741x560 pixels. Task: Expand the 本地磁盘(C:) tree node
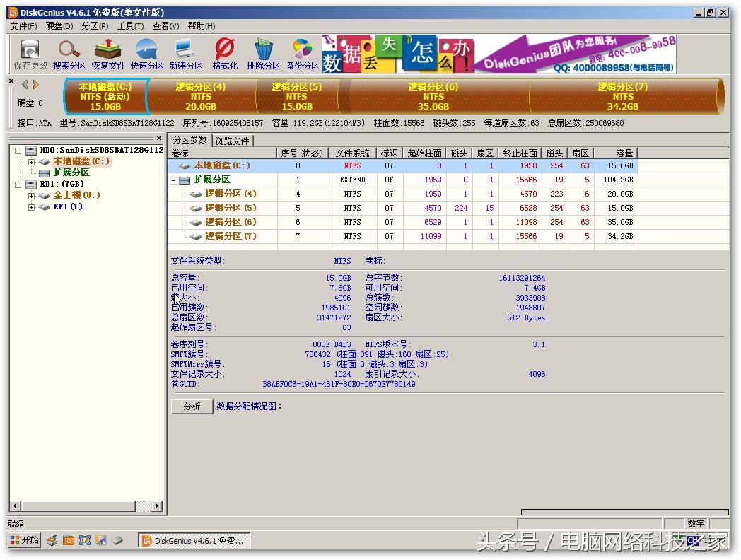pos(31,161)
